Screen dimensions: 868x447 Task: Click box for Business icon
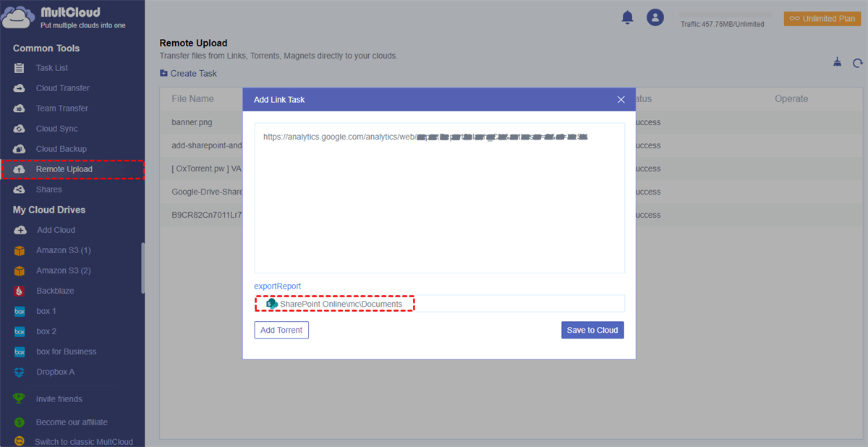(20, 352)
